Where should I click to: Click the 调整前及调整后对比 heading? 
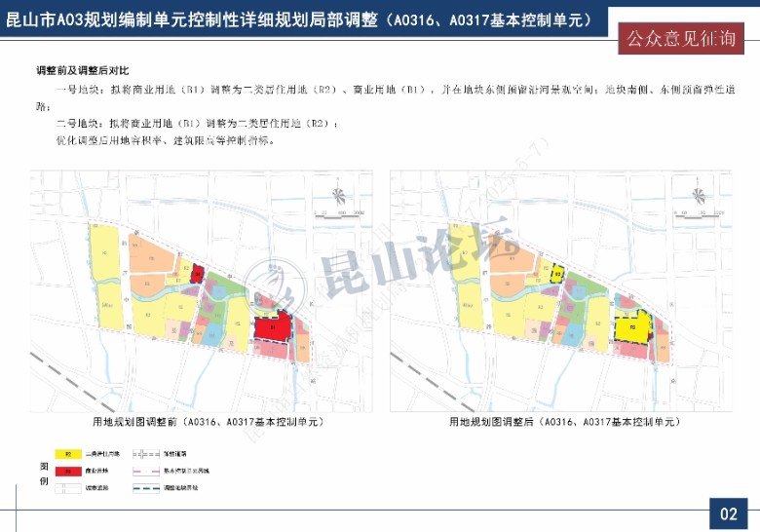(82, 71)
